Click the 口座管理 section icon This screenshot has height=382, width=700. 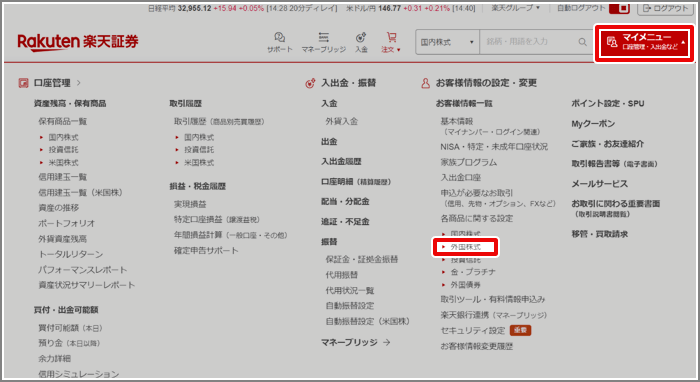(23, 83)
